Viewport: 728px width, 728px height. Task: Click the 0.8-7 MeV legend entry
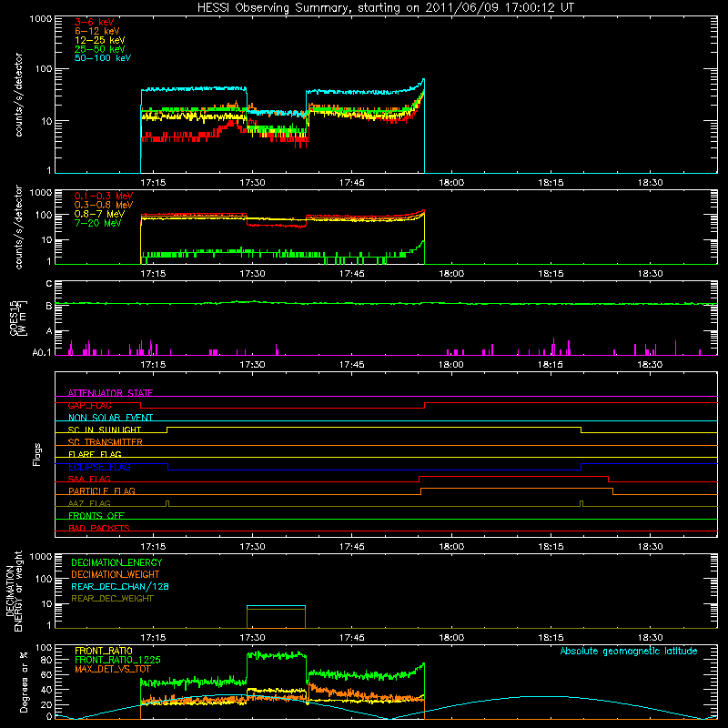click(x=99, y=214)
